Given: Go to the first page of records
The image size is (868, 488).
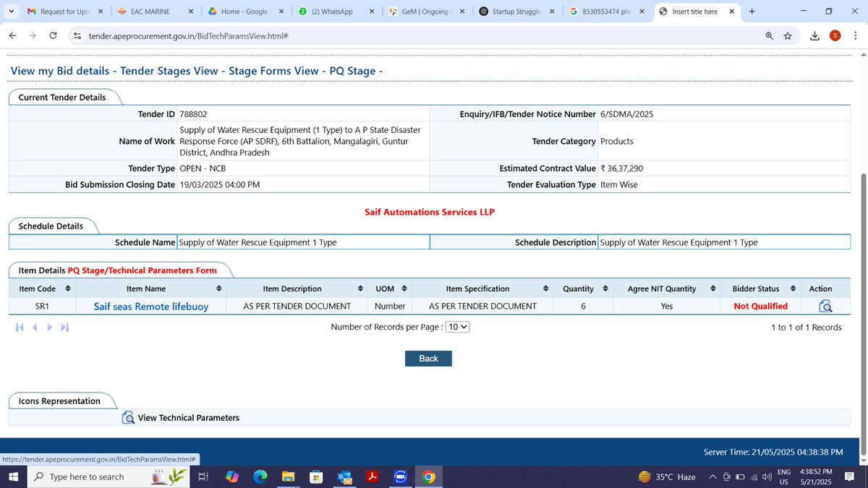Looking at the screenshot, I should [20, 328].
